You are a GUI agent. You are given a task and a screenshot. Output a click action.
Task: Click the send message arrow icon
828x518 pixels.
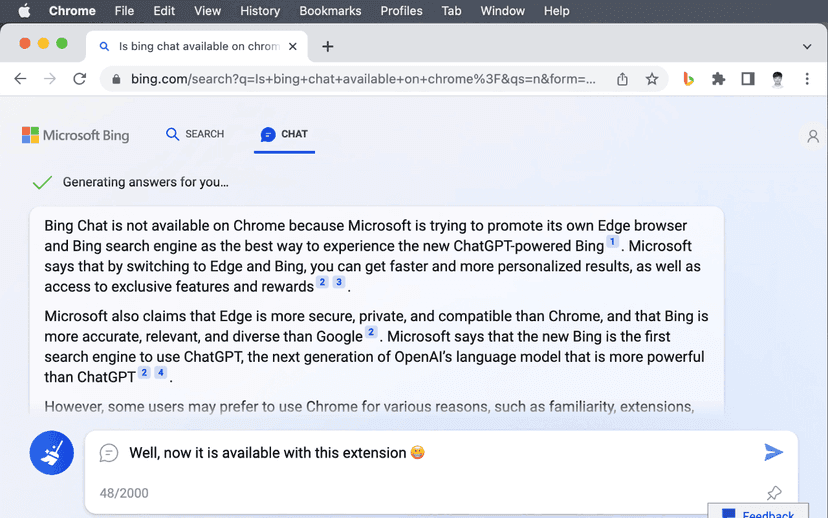[773, 453]
